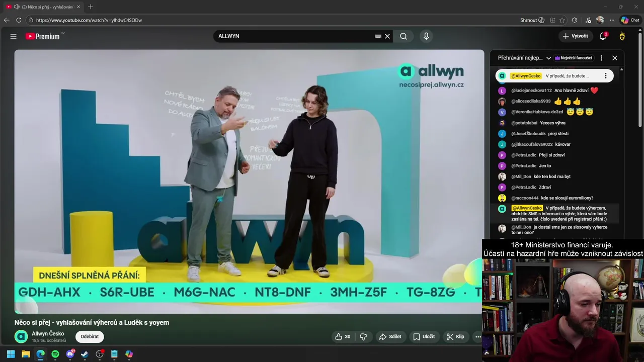Screen dimensions: 644x362
Task: Open YouTube account avatar menu
Action: (622, 36)
